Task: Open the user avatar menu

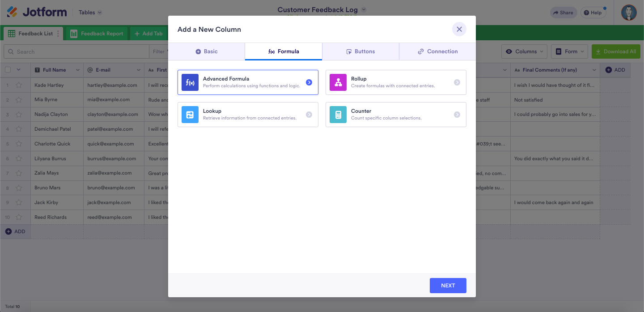Action: pyautogui.click(x=629, y=13)
